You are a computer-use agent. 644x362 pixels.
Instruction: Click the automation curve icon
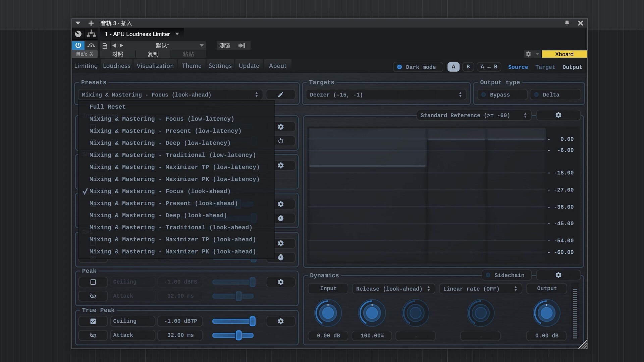[x=91, y=45]
